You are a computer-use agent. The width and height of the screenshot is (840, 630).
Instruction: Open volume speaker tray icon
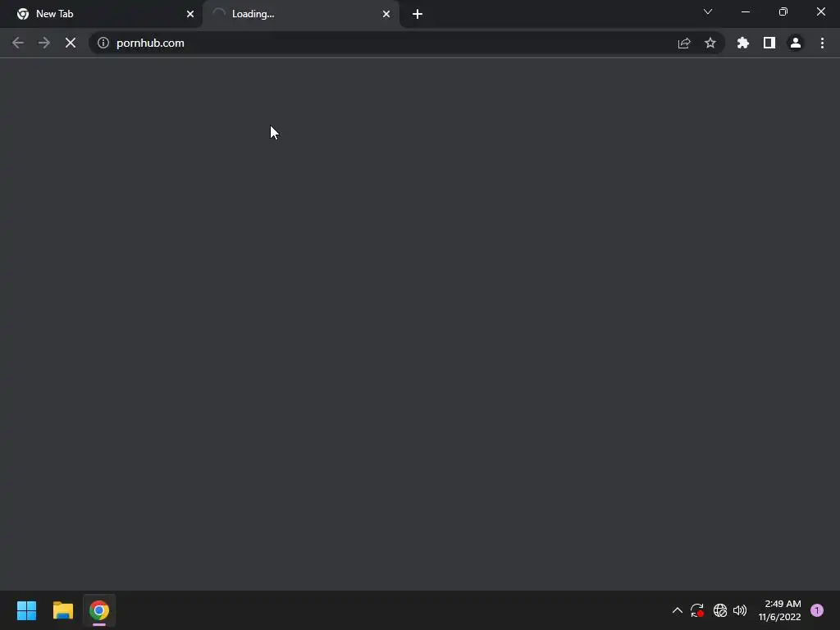(740, 610)
